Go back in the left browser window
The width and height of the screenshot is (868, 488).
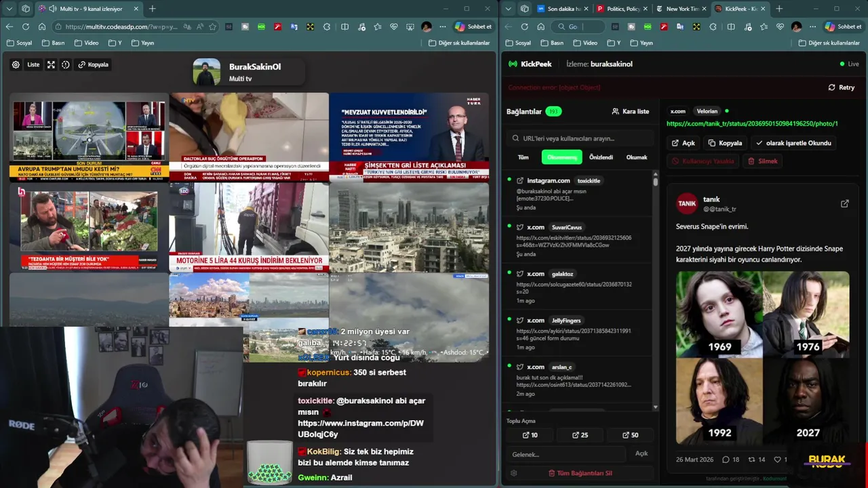(9, 26)
